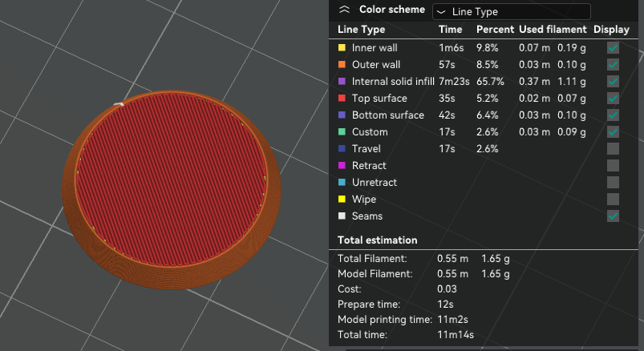Screen dimensions: 644x351
Task: Click the yellow Inner wall color swatch
Action: click(342, 48)
